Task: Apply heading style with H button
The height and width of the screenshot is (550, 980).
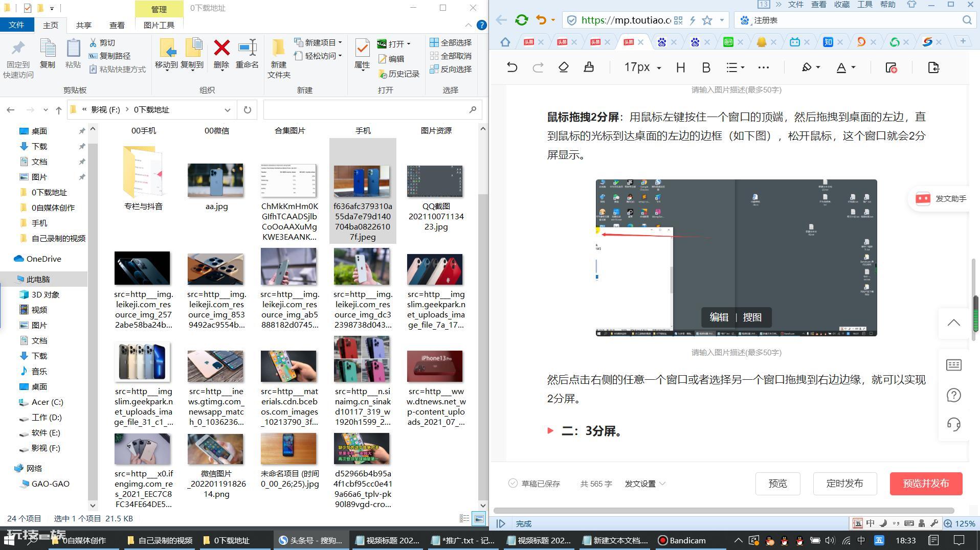Action: click(680, 67)
